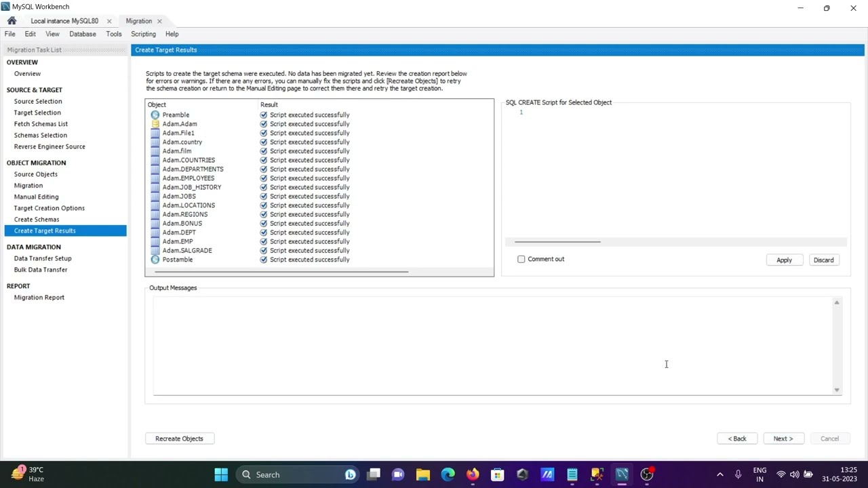Image resolution: width=868 pixels, height=488 pixels.
Task: Open the Help menu
Action: [x=172, y=34]
